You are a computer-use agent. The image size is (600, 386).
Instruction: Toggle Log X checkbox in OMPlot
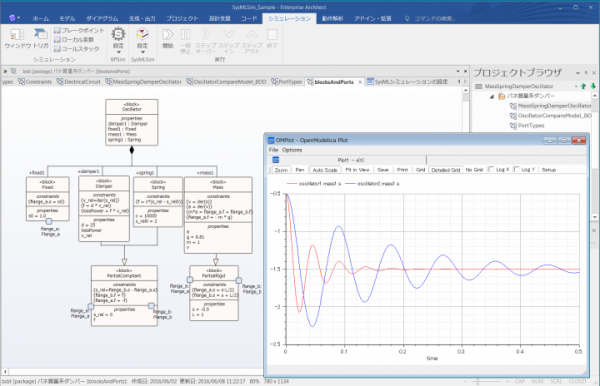click(x=491, y=169)
